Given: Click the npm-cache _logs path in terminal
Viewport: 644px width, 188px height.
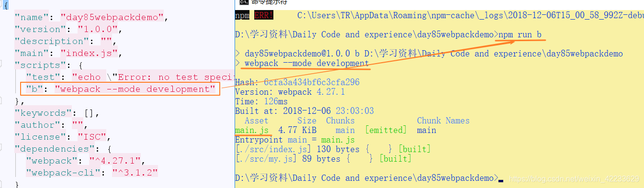Looking at the screenshot, I should click(x=471, y=15).
